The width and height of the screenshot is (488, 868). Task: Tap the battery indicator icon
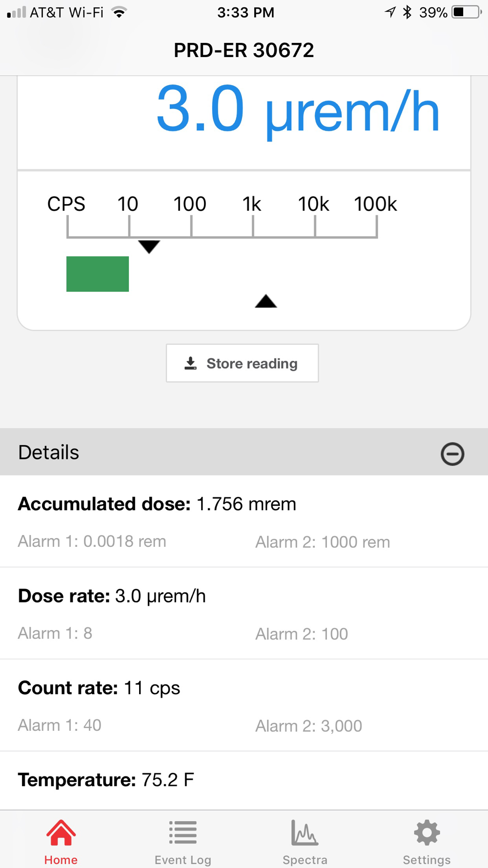[467, 12]
